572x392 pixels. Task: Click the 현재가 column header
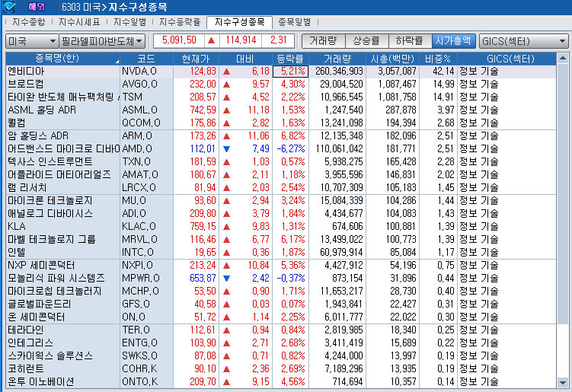[196, 59]
